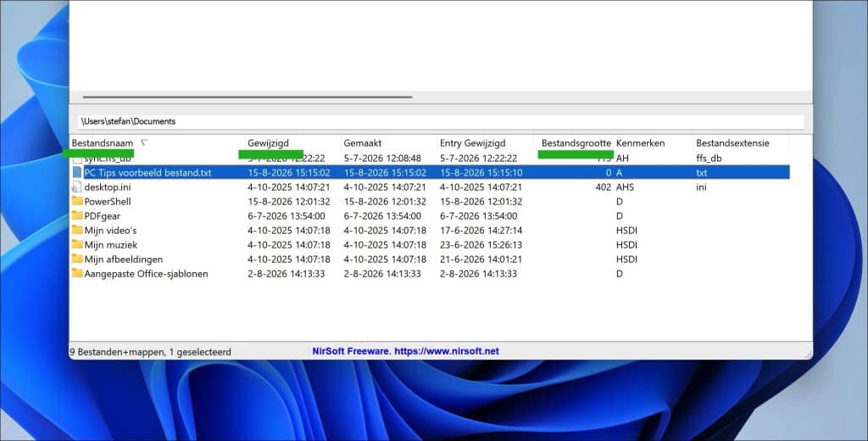Click the PowerShell folder icon
This screenshot has width=868, height=441.
pos(77,201)
